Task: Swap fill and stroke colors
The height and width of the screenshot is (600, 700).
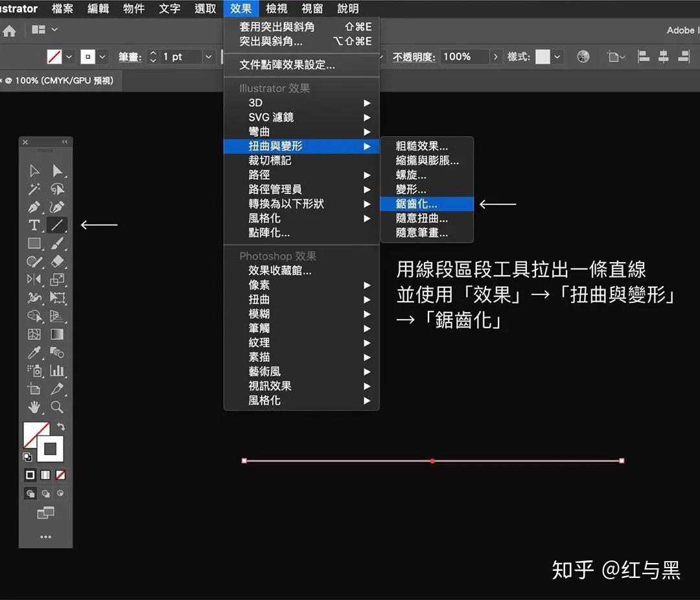Action: 61,426
